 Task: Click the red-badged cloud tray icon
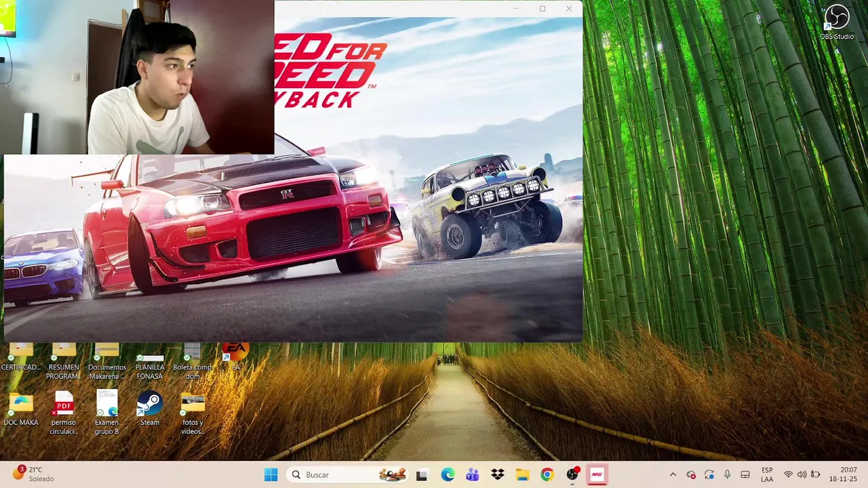pos(691,474)
